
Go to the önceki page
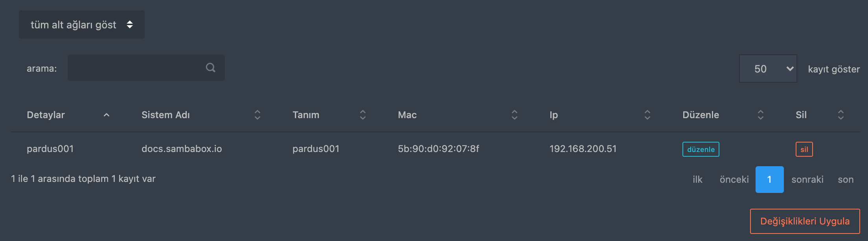tap(734, 180)
